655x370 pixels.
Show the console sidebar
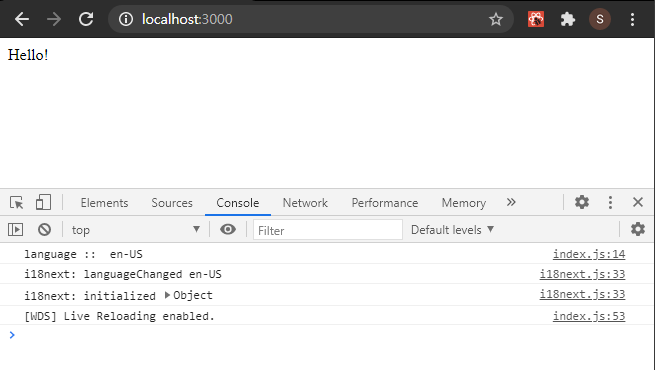point(15,230)
